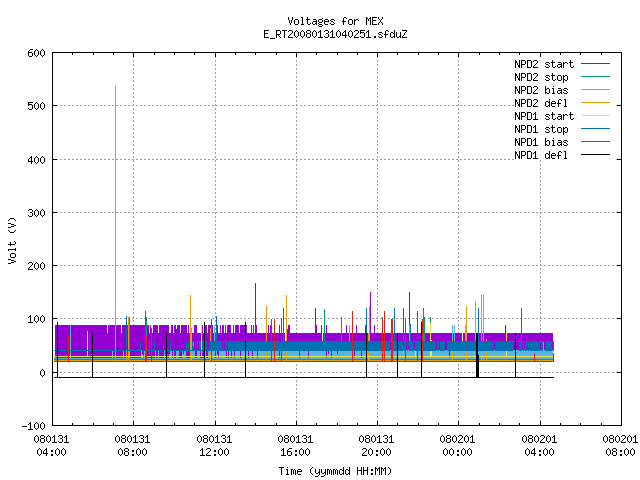Screen dimensions: 640x480
Task: Click the 'NPD2 bias' legend label
Action: 541,90
